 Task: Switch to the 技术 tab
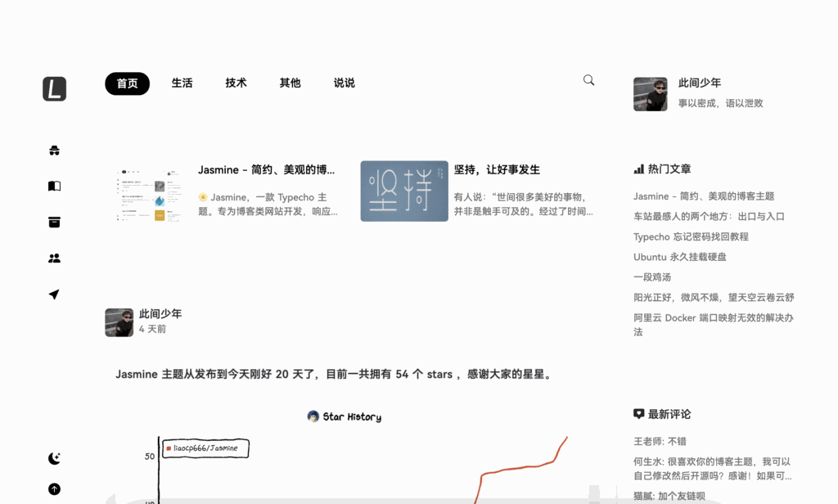point(236,83)
